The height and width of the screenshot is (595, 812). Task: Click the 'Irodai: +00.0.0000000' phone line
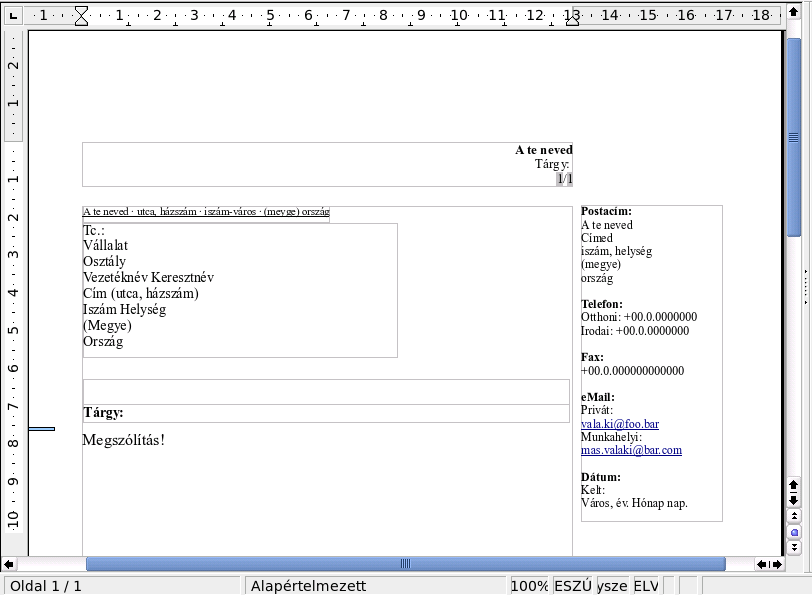pyautogui.click(x=635, y=331)
